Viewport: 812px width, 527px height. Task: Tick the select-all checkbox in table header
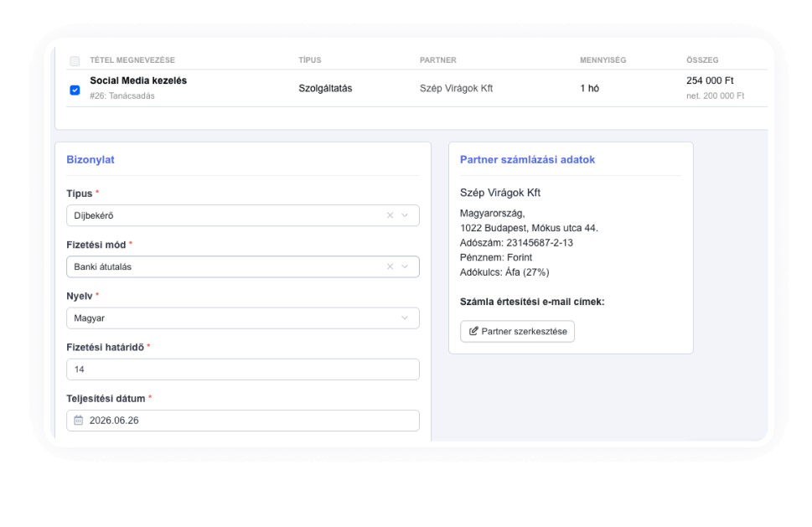[x=75, y=61]
